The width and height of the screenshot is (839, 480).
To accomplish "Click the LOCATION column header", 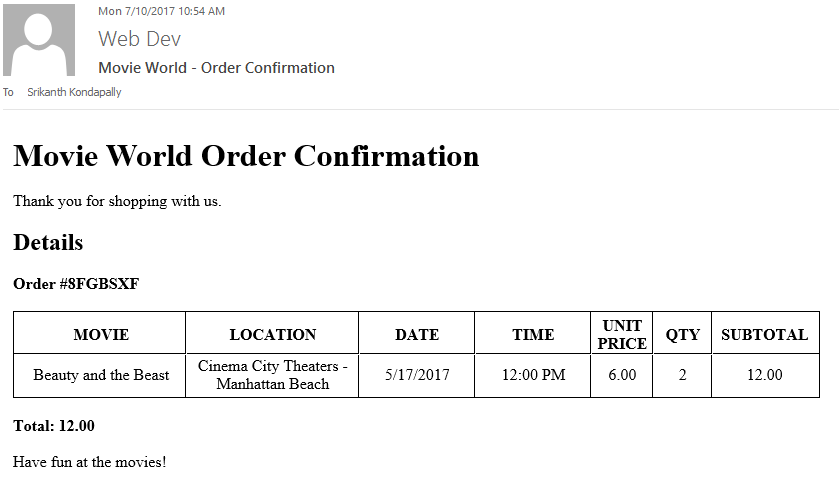I will 272,333.
